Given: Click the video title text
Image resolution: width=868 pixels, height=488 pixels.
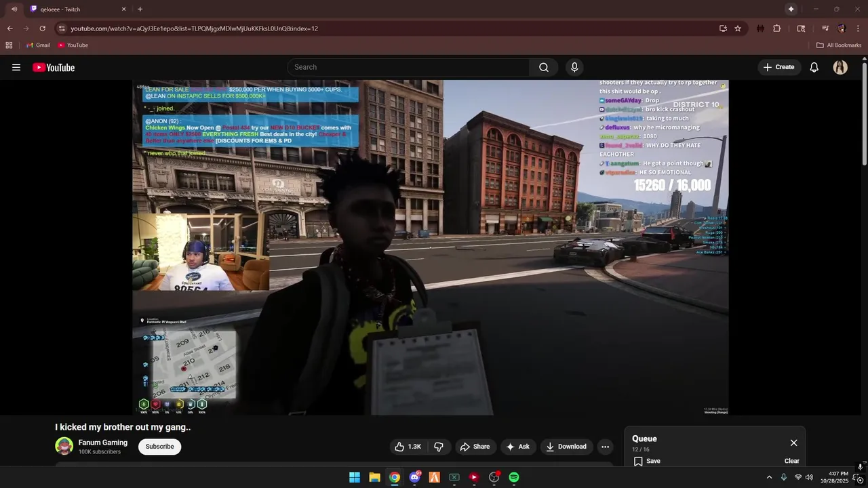Looking at the screenshot, I should coord(123,427).
